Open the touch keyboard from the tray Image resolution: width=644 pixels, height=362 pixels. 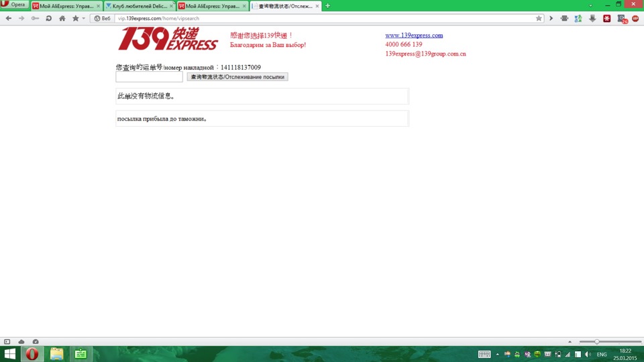(484, 354)
